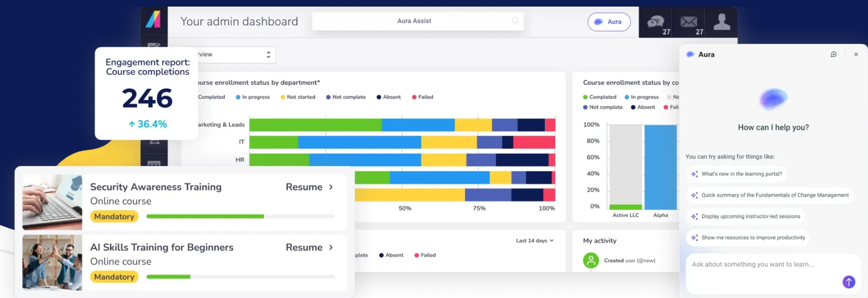The height and width of the screenshot is (298, 868).
Task: Toggle Failed legend in lower chart
Action: pyautogui.click(x=425, y=256)
